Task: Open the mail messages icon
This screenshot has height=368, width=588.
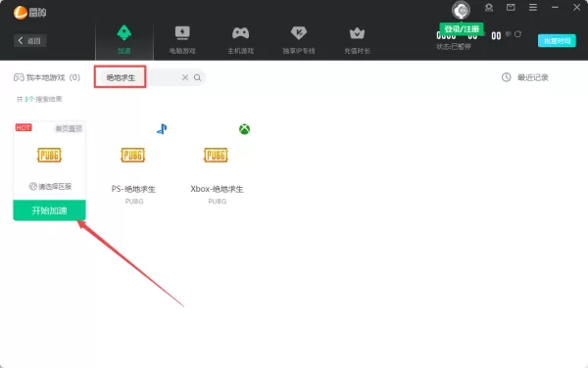Action: tap(511, 8)
